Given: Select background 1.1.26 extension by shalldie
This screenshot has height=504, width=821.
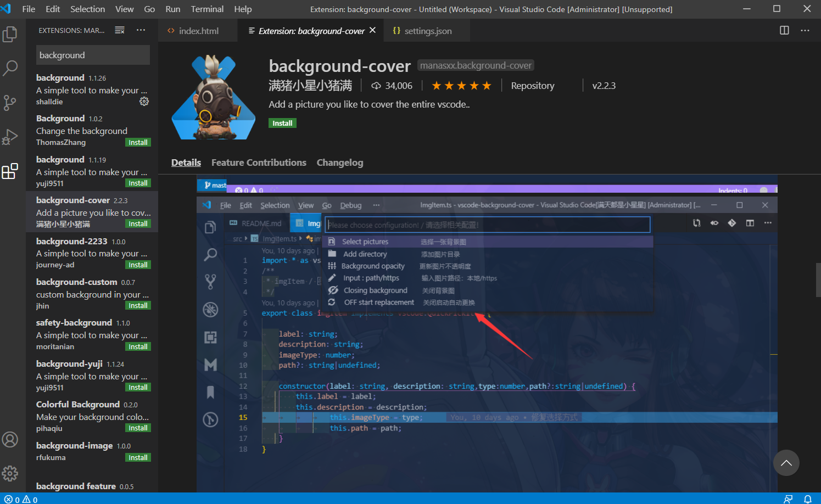Looking at the screenshot, I should pyautogui.click(x=92, y=89).
